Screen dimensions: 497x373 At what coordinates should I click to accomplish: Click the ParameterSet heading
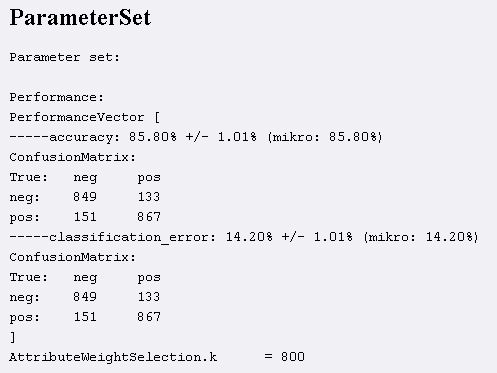[x=80, y=17]
